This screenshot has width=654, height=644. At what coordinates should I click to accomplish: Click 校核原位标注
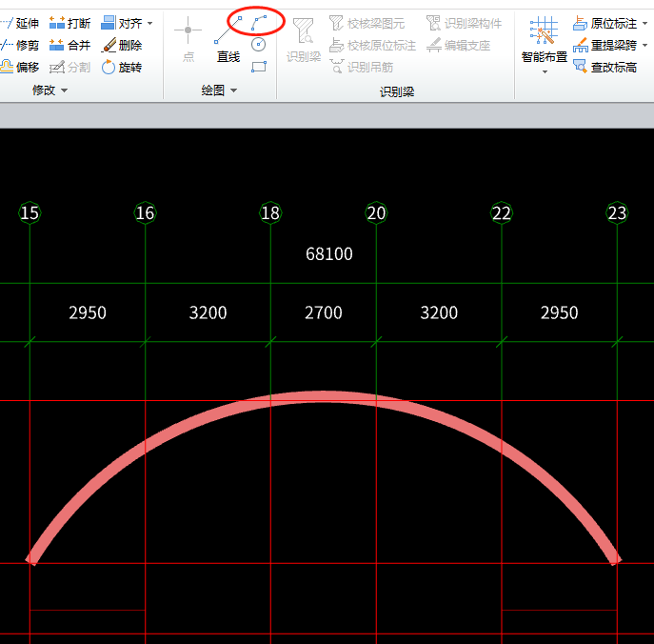(x=372, y=45)
